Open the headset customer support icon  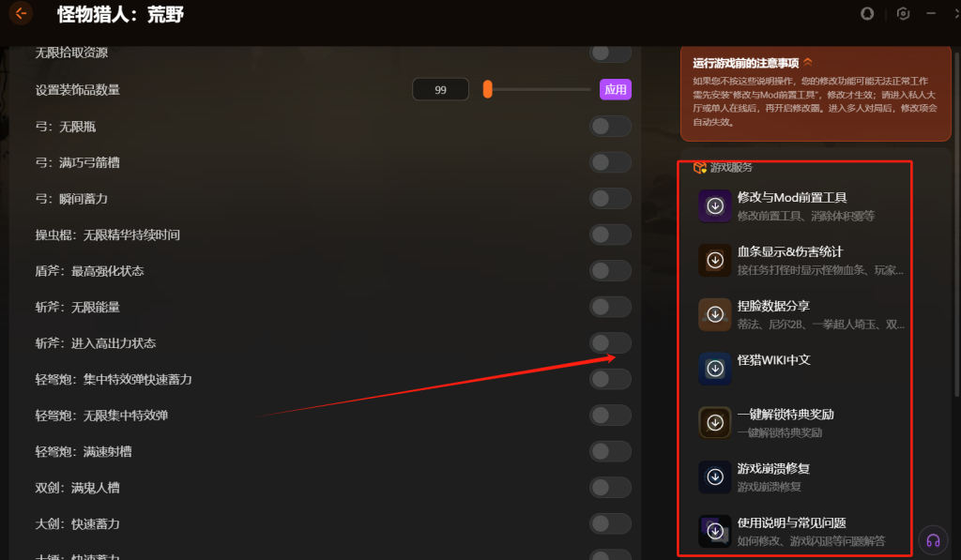[x=933, y=540]
